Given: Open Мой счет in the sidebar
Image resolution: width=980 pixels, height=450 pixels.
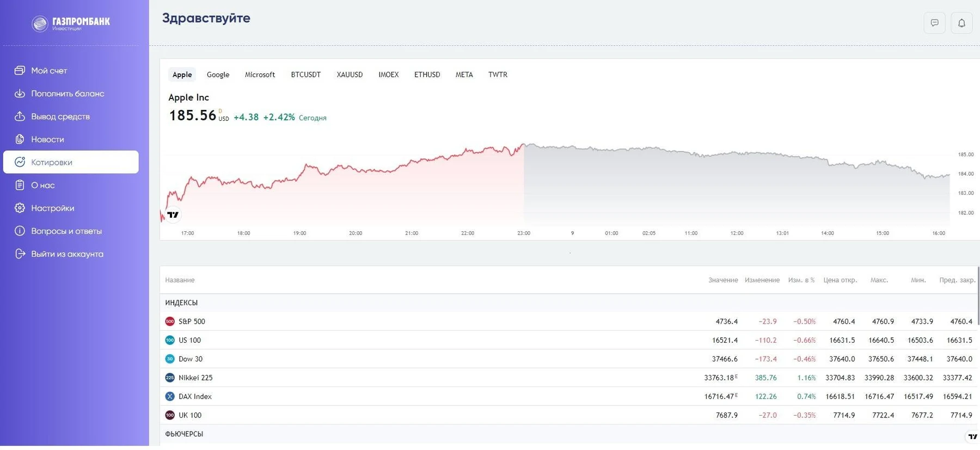Looking at the screenshot, I should pyautogui.click(x=71, y=70).
